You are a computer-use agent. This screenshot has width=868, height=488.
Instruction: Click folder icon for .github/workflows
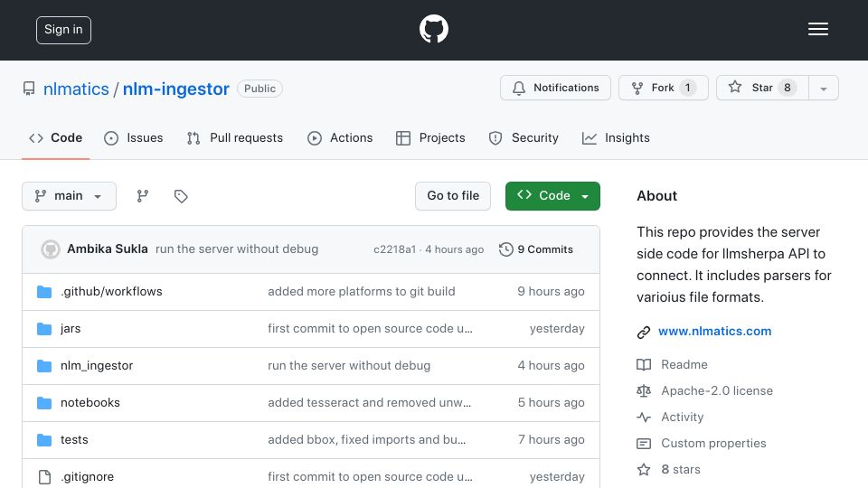click(44, 292)
